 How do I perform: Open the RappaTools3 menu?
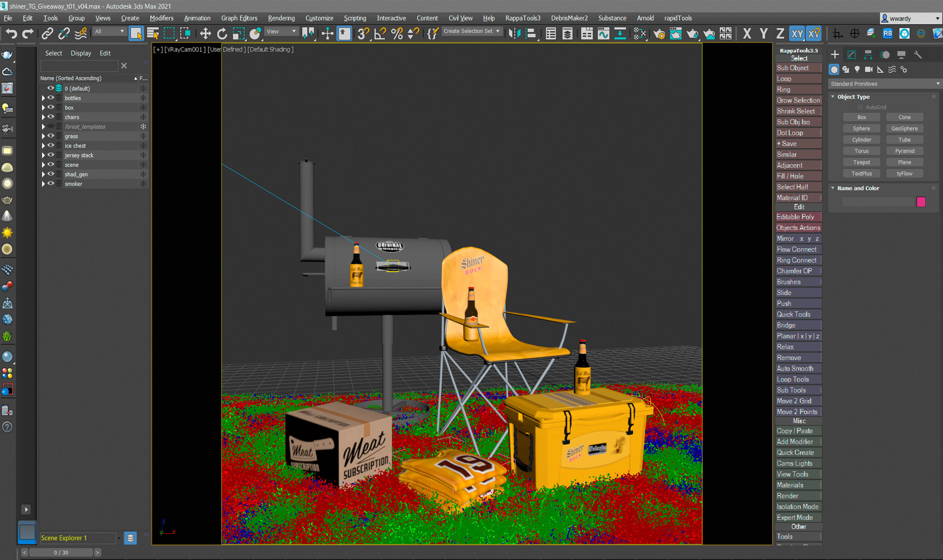523,18
